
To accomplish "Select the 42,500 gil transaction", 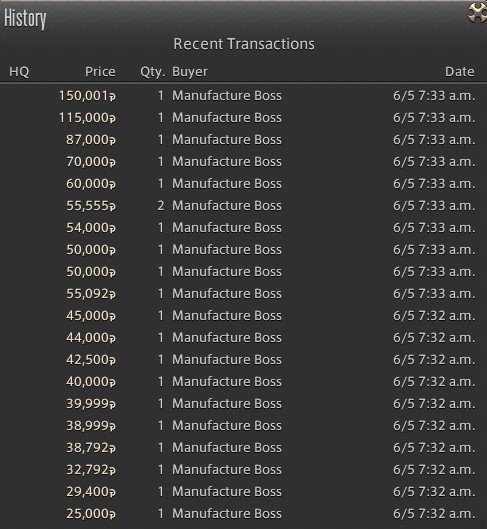I will (x=244, y=359).
